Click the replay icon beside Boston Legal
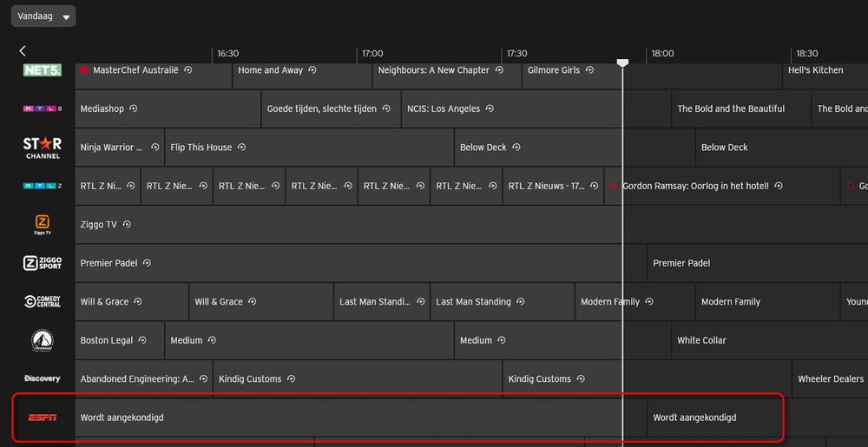The width and height of the screenshot is (868, 447). click(142, 340)
